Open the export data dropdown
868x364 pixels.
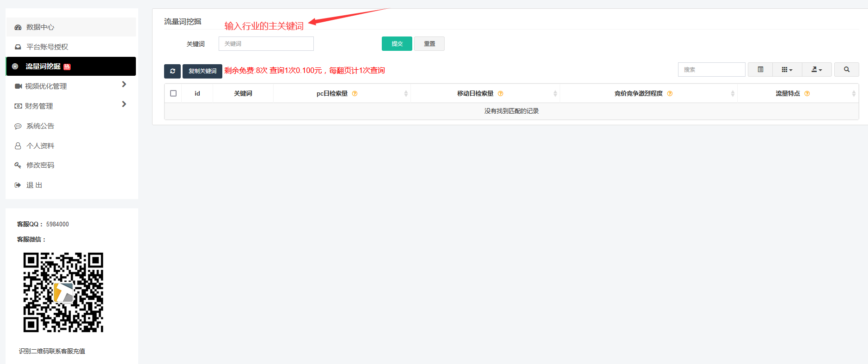pos(817,69)
